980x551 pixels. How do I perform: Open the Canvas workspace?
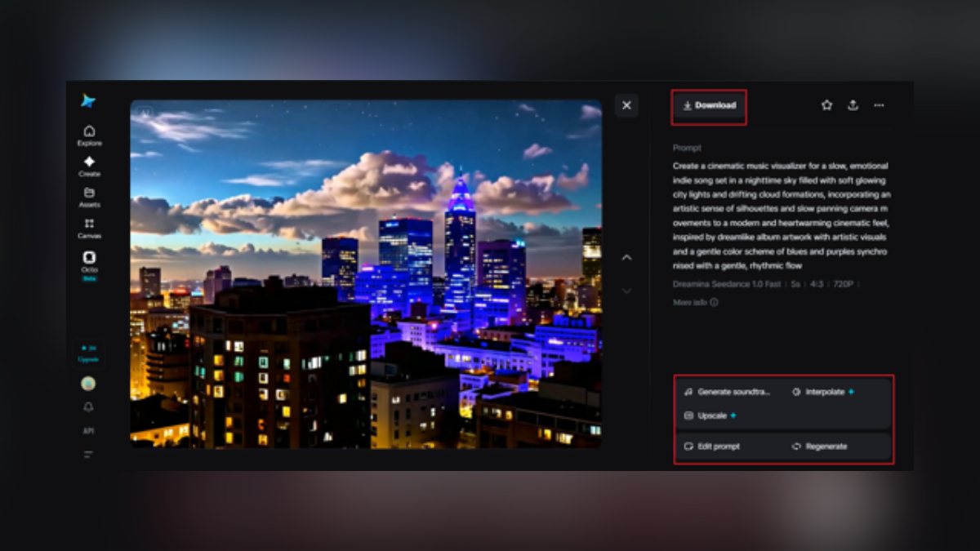tap(89, 229)
